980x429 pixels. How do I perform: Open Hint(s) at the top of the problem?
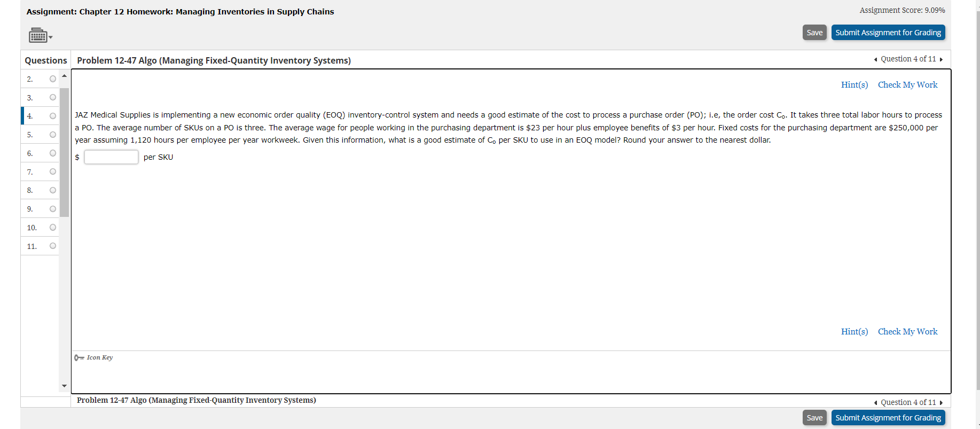pos(854,84)
